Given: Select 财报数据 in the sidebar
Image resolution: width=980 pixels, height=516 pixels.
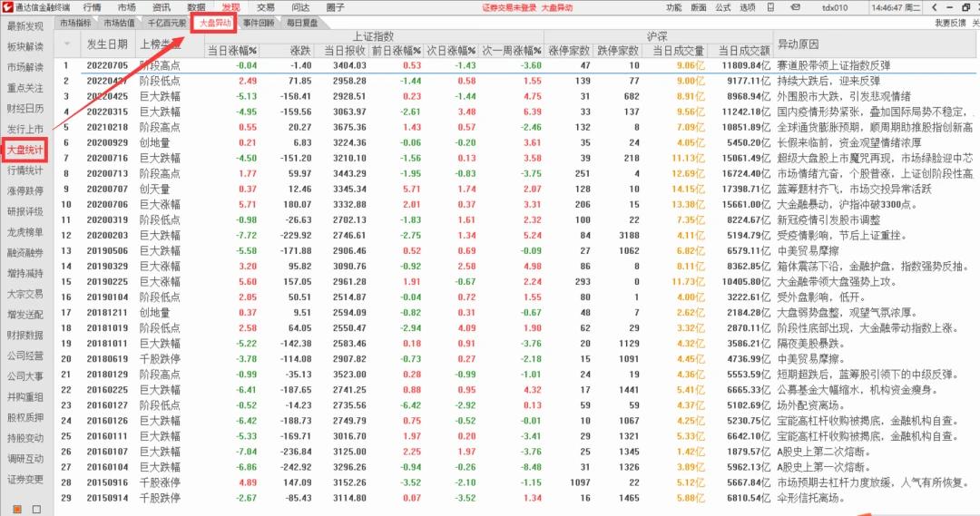Looking at the screenshot, I should (x=25, y=336).
